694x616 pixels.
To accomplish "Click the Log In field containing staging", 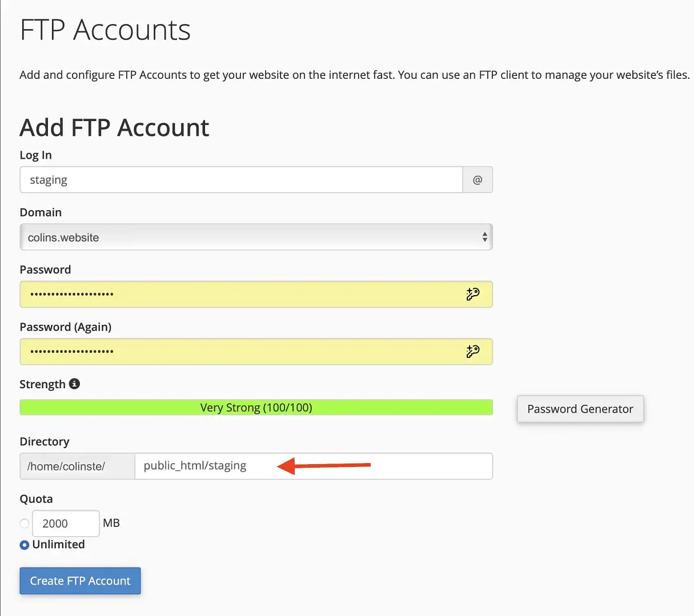I will pyautogui.click(x=241, y=179).
